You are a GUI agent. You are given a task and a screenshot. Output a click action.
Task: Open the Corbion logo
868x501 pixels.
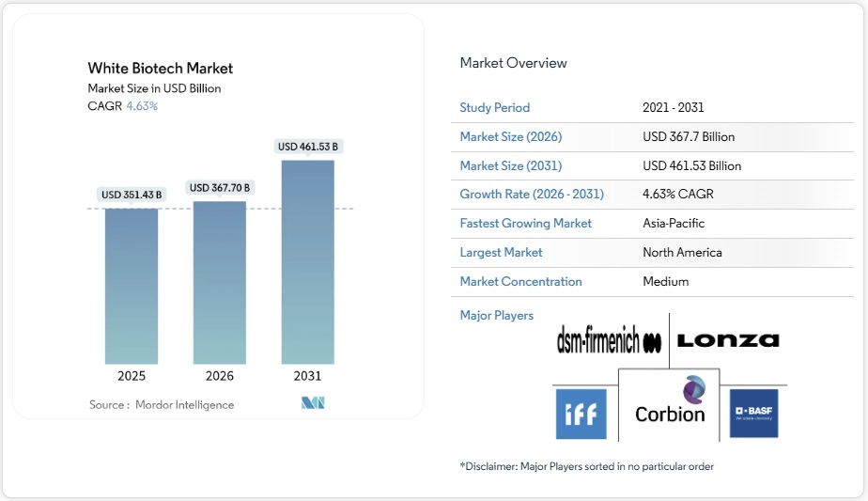(x=669, y=402)
